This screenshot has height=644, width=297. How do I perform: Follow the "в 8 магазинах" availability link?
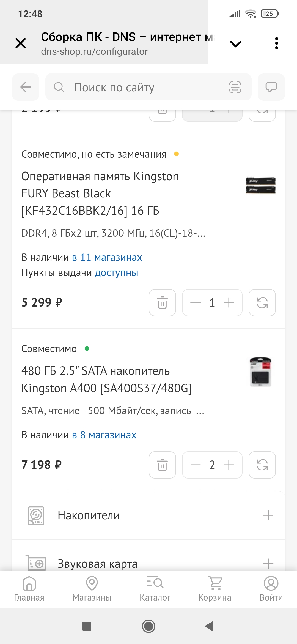pos(104,435)
